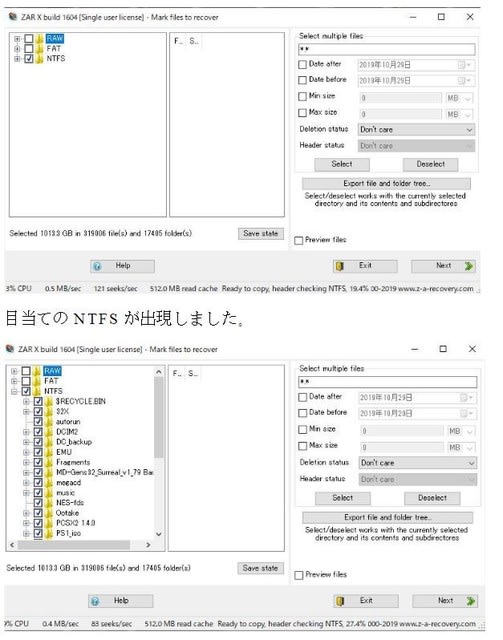Open lower Deletion status dropdown
The image size is (503, 640).
coord(418,463)
